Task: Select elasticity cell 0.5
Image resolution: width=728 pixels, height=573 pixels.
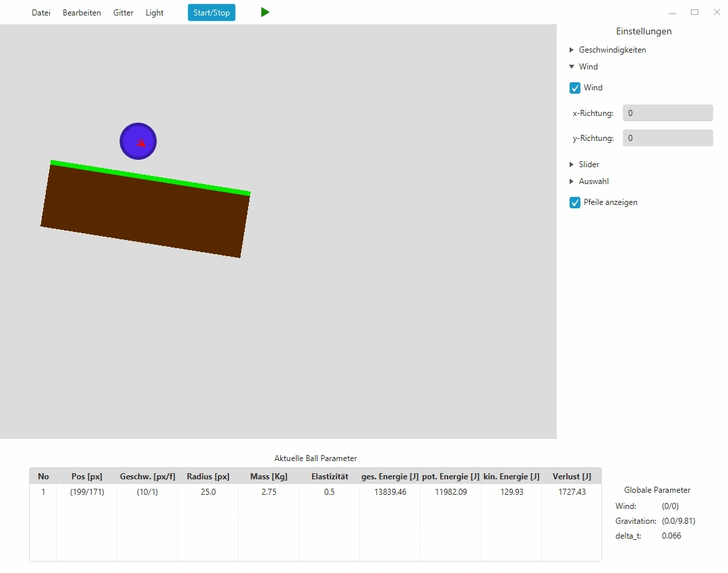Action: 330,491
